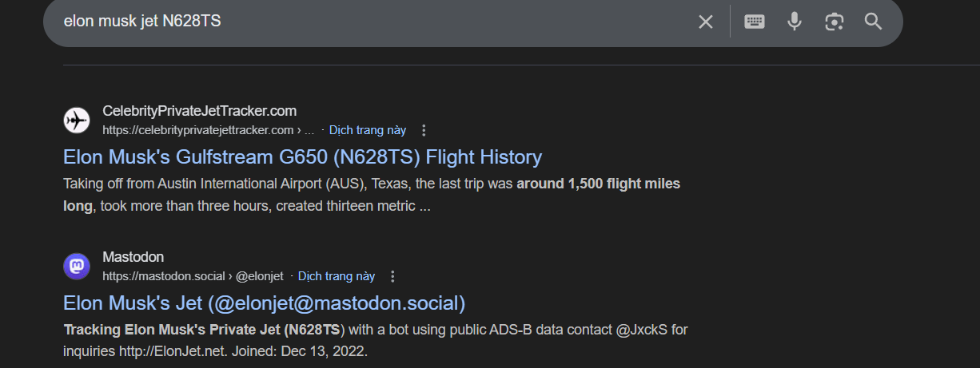
Task: Open three-dot menu for CelebrityPrivateJetTracker result
Action: coord(424,130)
